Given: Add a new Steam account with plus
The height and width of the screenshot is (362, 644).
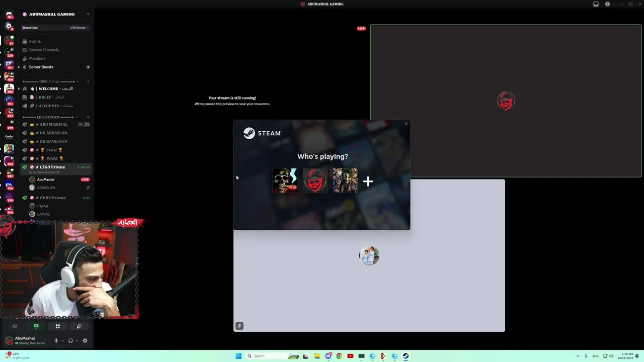Looking at the screenshot, I should (368, 182).
